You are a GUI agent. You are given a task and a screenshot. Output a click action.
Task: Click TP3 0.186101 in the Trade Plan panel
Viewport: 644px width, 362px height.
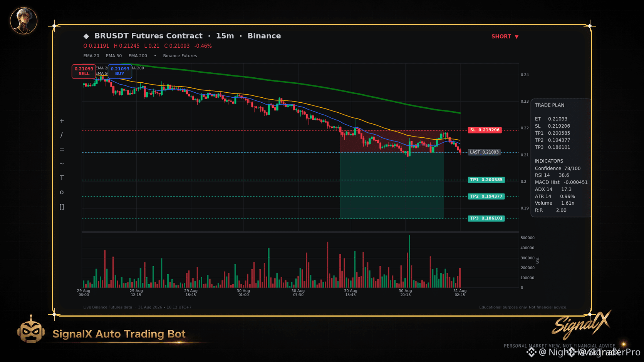coord(552,147)
